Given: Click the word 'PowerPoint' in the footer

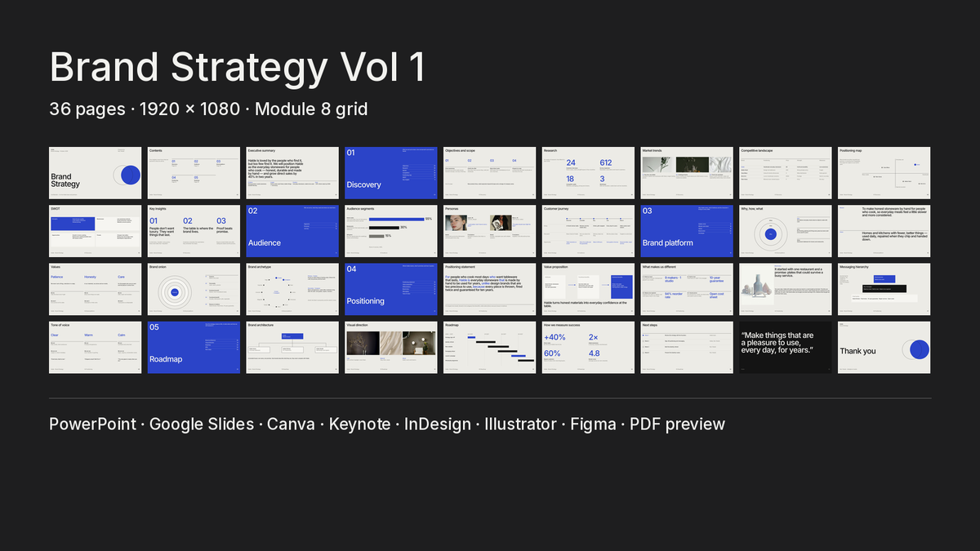Looking at the screenshot, I should tap(92, 424).
